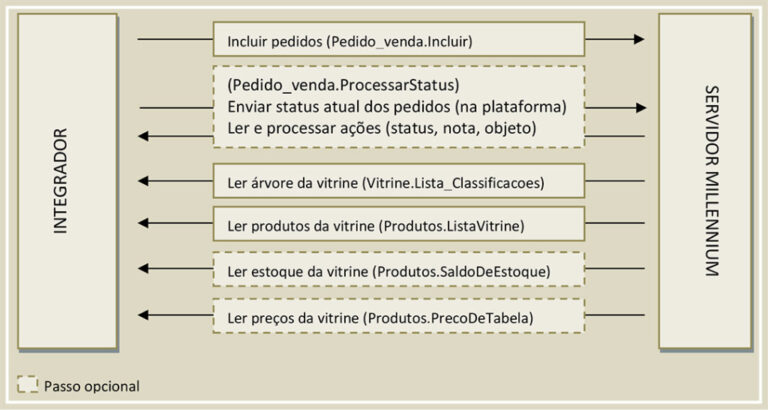This screenshot has height=410, width=768.
Task: Click the right-pointing arrowhead after Incluir pedidos
Action: click(x=637, y=40)
